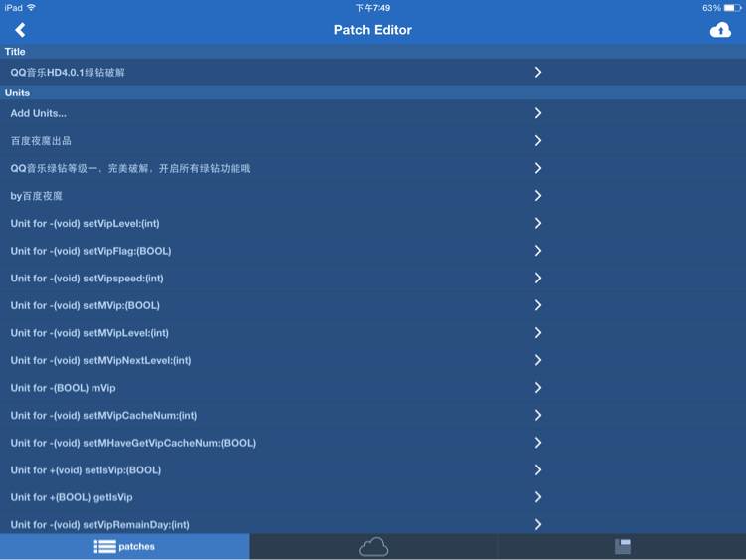
Task: Open the QQ音乐HD4.0.1 title row
Action: (373, 72)
